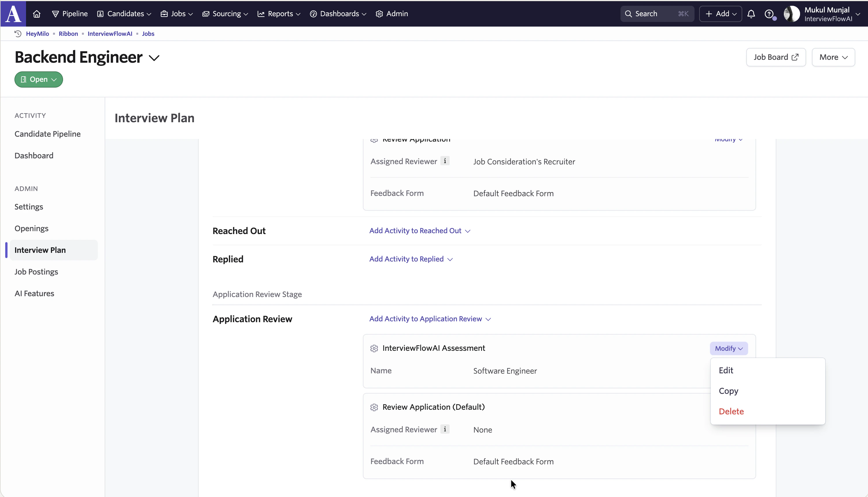Screen dimensions: 868x497
Task: Click the gear icon beside InterviewFlowAI Assessment
Action: 374,348
